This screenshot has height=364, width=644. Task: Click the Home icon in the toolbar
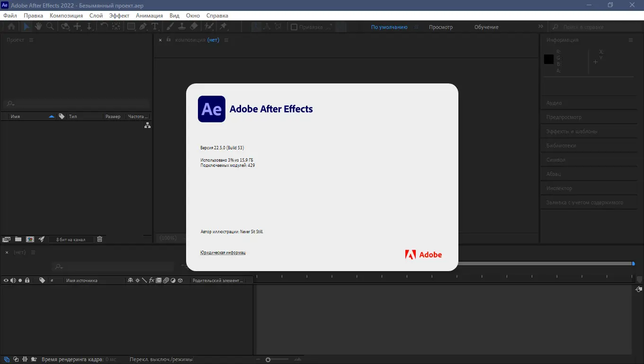pos(11,27)
